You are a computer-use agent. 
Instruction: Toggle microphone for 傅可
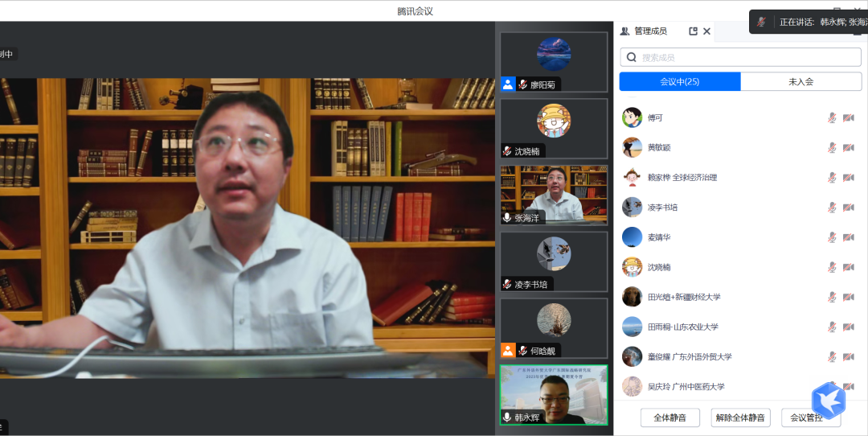coord(832,117)
